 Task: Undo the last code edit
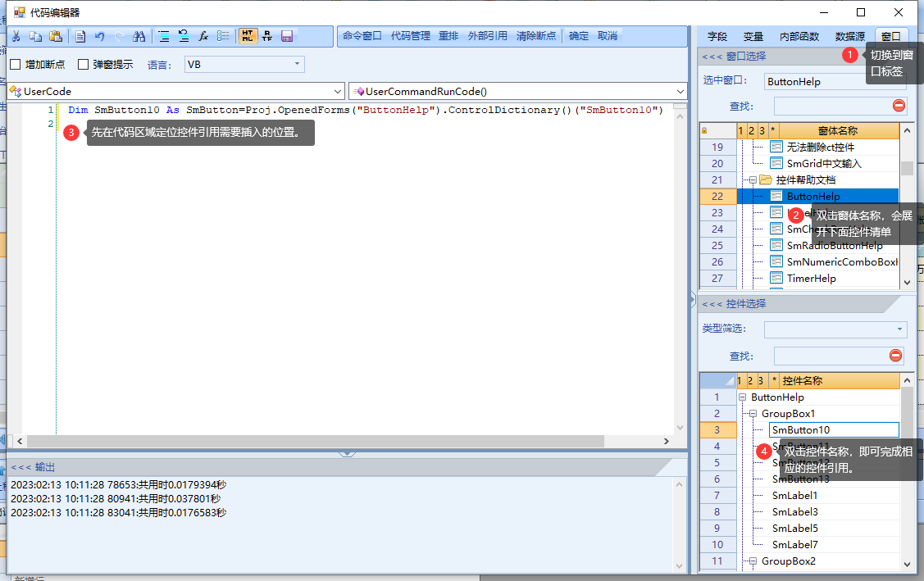click(99, 37)
